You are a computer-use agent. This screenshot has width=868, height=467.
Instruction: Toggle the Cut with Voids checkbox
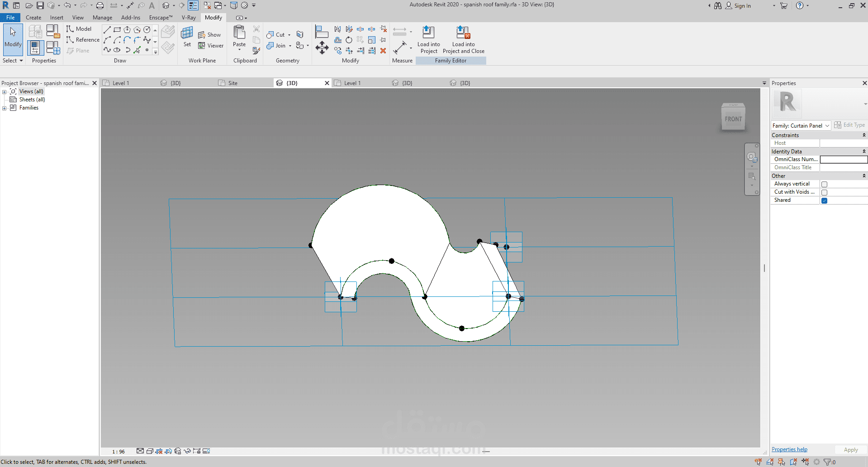click(824, 192)
